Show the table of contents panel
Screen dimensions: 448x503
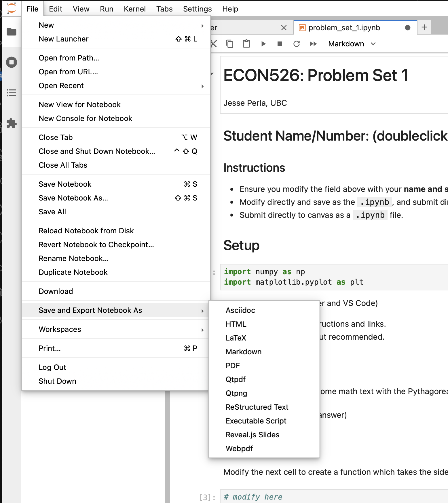point(12,93)
